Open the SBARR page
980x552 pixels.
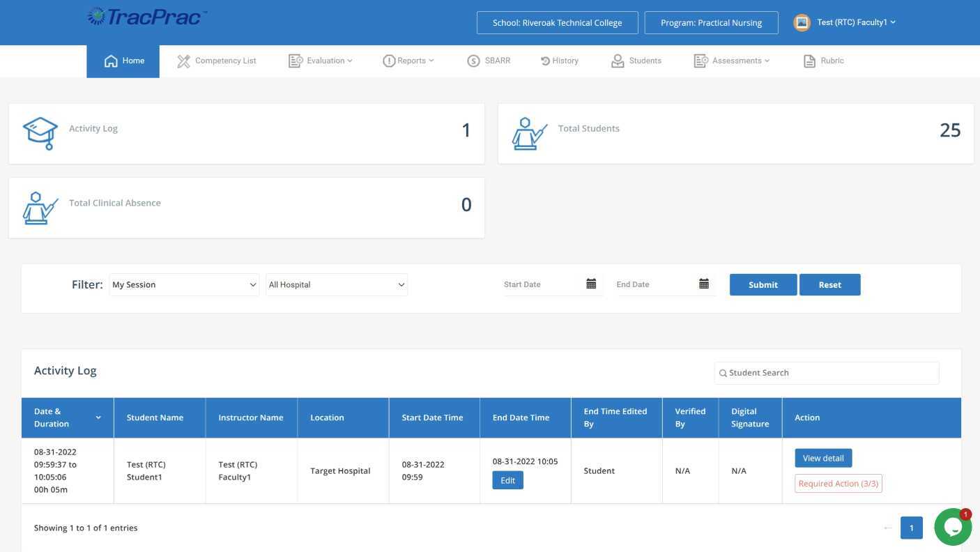[x=489, y=61]
